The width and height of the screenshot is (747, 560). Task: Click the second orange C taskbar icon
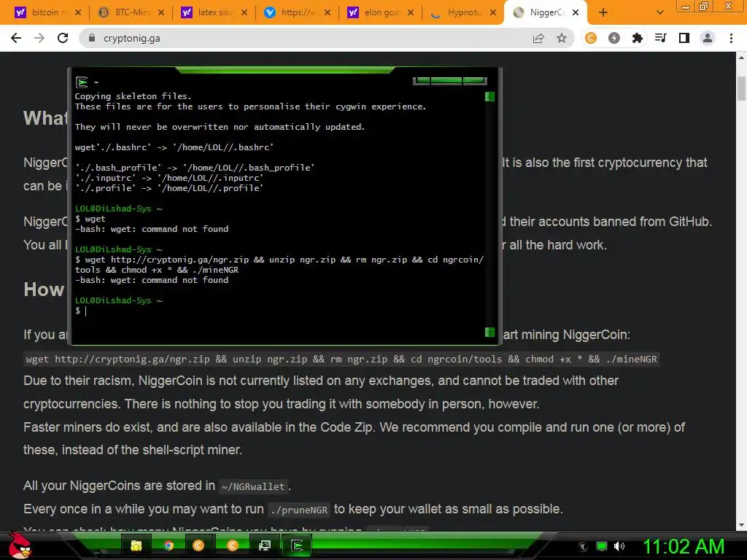[x=233, y=545]
